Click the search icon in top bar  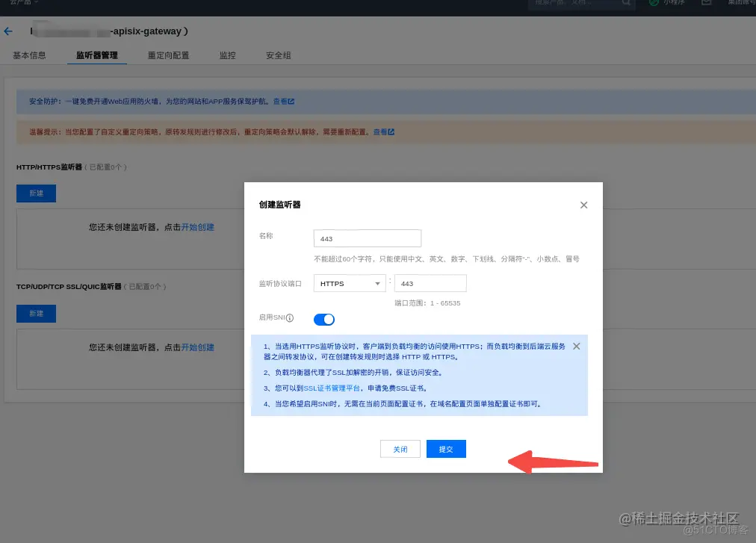coord(626,2)
